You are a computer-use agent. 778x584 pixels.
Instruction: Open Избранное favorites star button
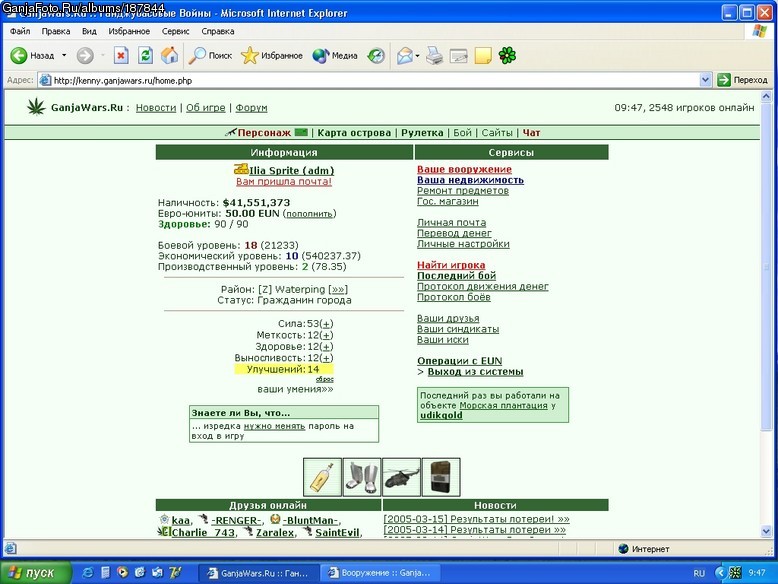pos(271,56)
